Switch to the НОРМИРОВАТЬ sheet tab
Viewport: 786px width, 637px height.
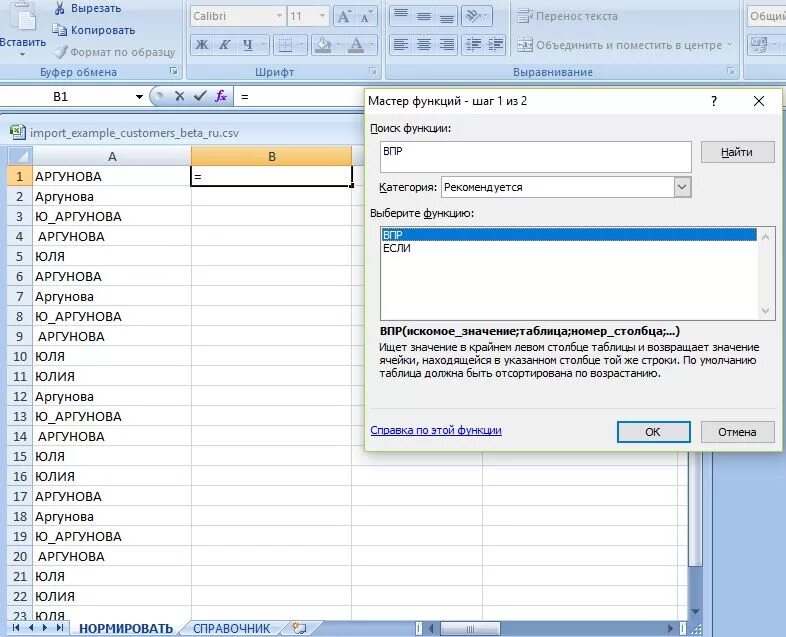(126, 628)
